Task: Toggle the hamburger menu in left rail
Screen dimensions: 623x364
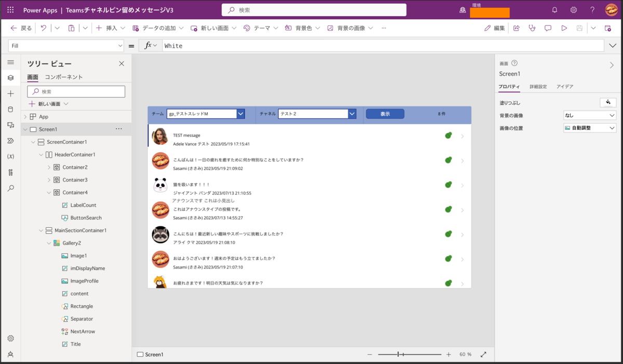Action: 10,62
